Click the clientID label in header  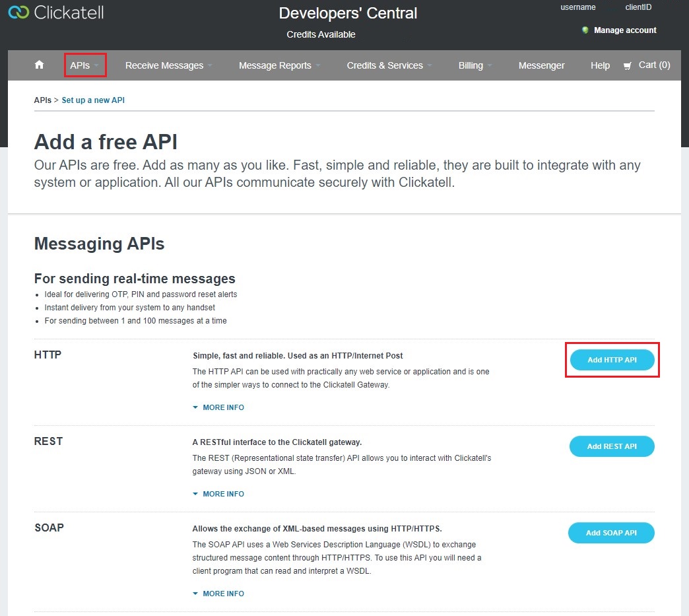(x=638, y=7)
